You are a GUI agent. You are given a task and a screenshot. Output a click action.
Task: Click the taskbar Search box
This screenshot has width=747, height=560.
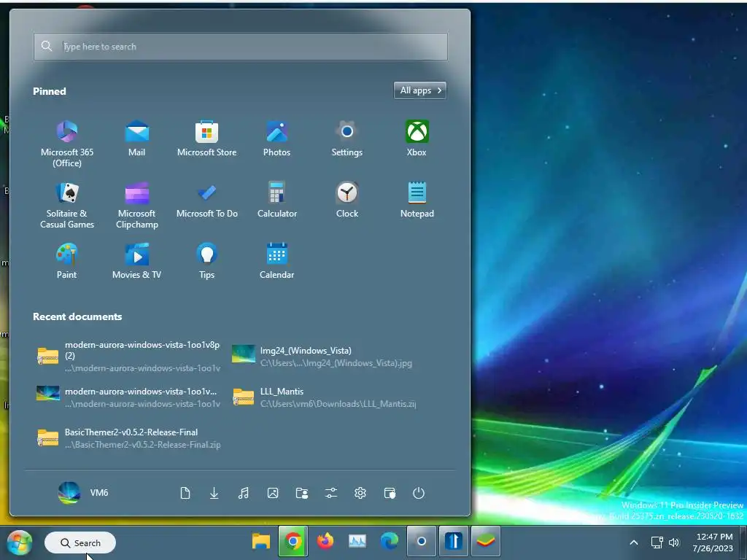[80, 542]
